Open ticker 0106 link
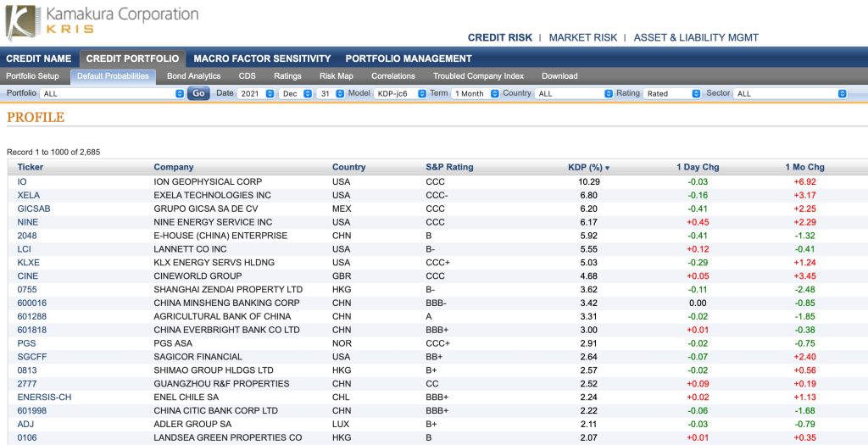868x445 pixels. [x=27, y=437]
